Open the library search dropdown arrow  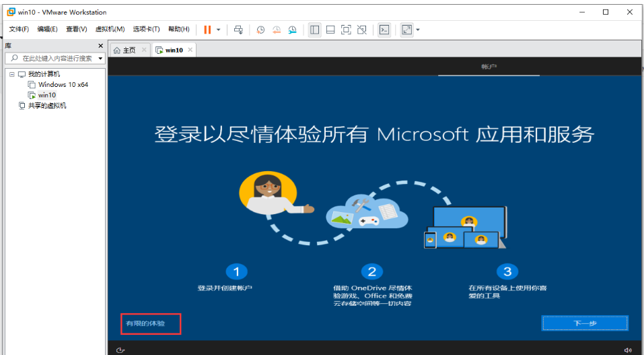[100, 59]
